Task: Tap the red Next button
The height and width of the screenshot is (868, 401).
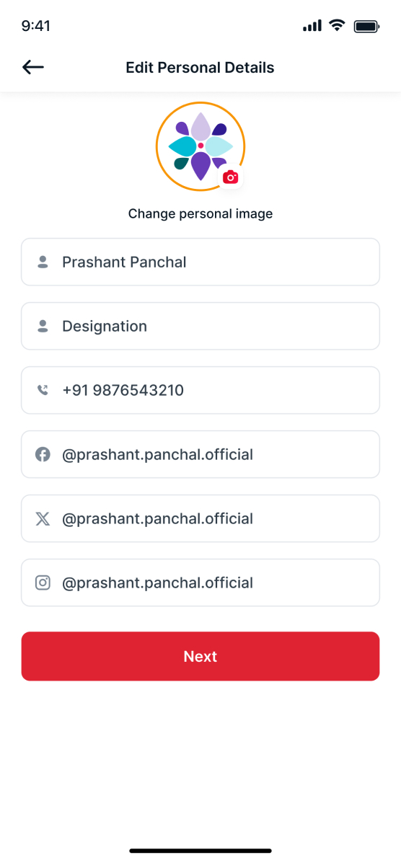Action: pyautogui.click(x=200, y=656)
